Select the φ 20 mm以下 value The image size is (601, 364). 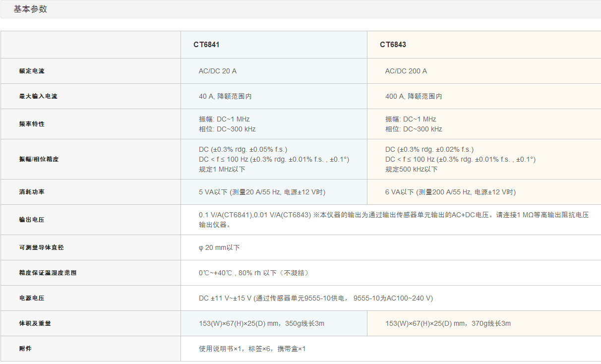pos(219,247)
